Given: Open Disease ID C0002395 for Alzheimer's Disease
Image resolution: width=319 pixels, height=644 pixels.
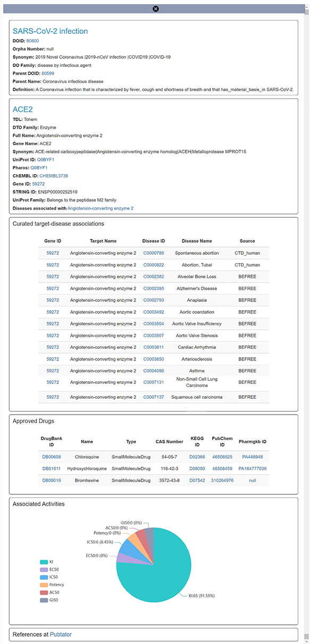Looking at the screenshot, I should point(154,288).
